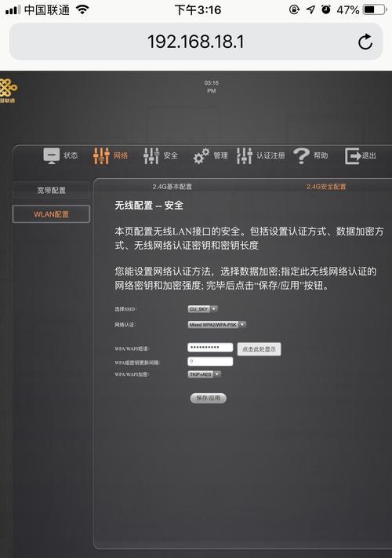Open the 认证注册 sliders icon
This screenshot has width=392, height=558.
click(245, 155)
